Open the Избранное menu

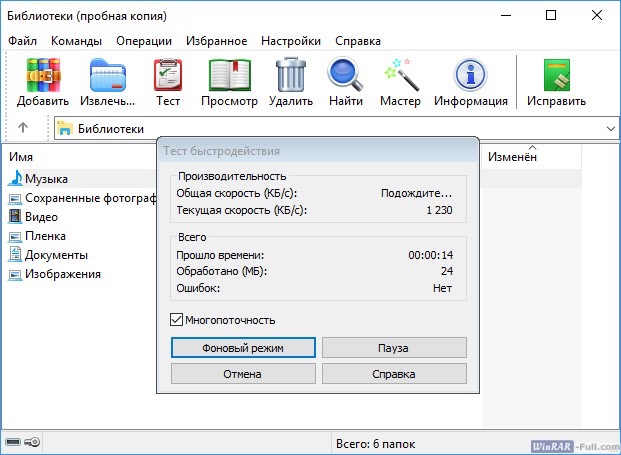(217, 41)
